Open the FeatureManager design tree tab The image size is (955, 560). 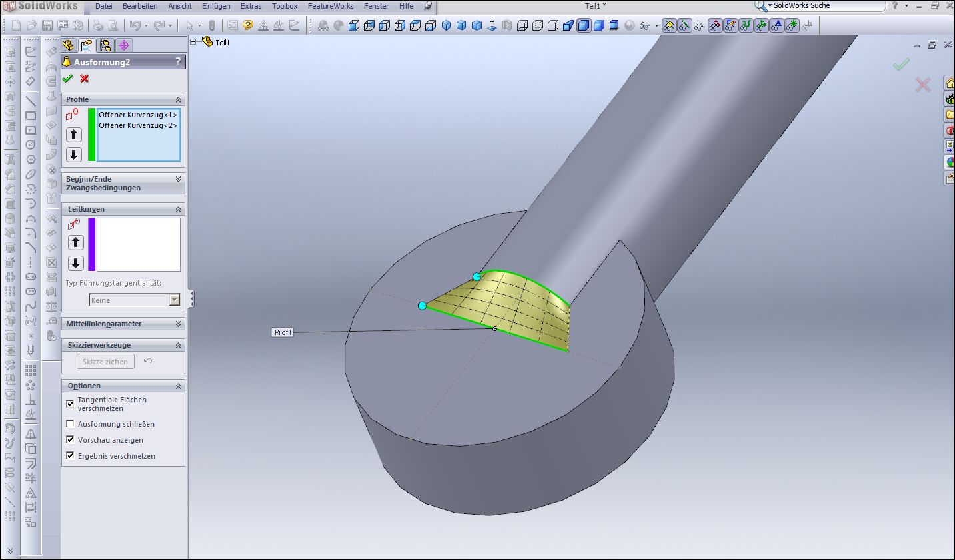coord(68,45)
